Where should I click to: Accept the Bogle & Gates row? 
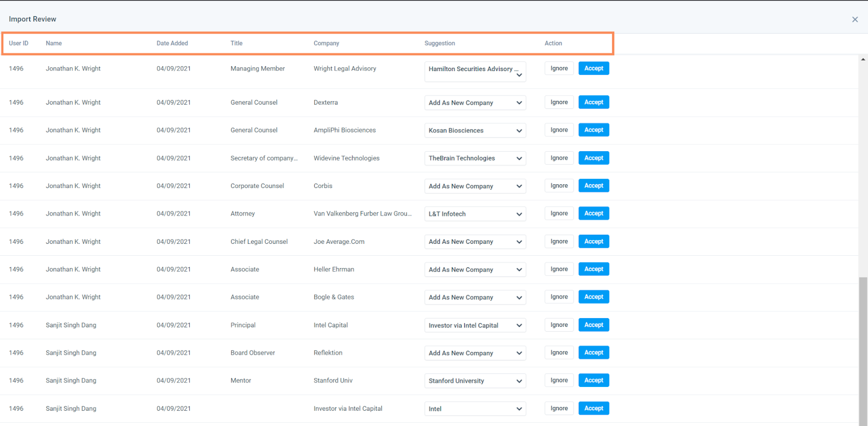click(x=593, y=296)
